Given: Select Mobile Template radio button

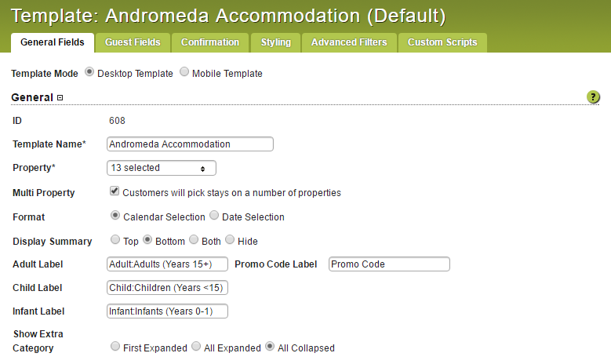Looking at the screenshot, I should 184,72.
